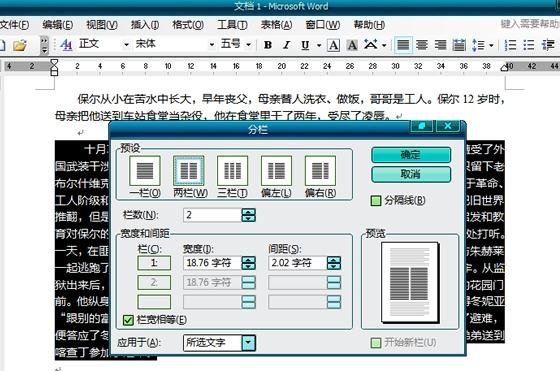Screen dimensions: 560x371
Task: Click the numbered list toolbar icon
Action: pyautogui.click(x=510, y=45)
